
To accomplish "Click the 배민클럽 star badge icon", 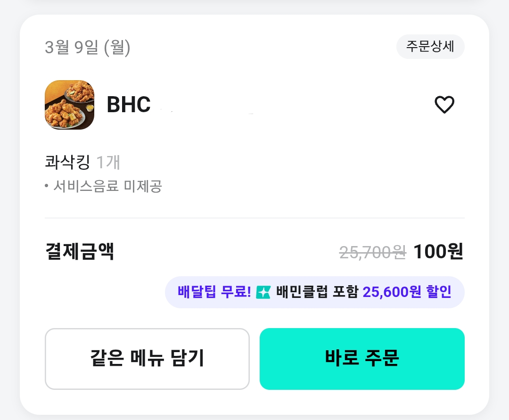I will 263,292.
